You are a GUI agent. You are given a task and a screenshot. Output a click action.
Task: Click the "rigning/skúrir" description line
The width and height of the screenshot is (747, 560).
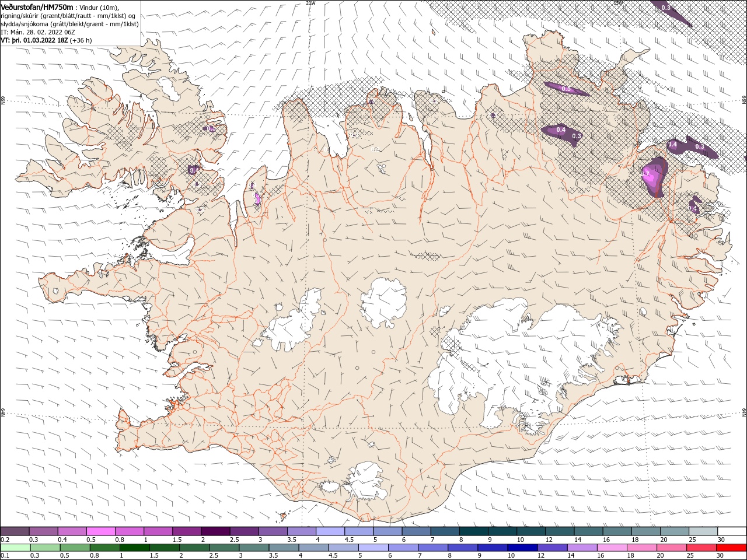click(68, 16)
